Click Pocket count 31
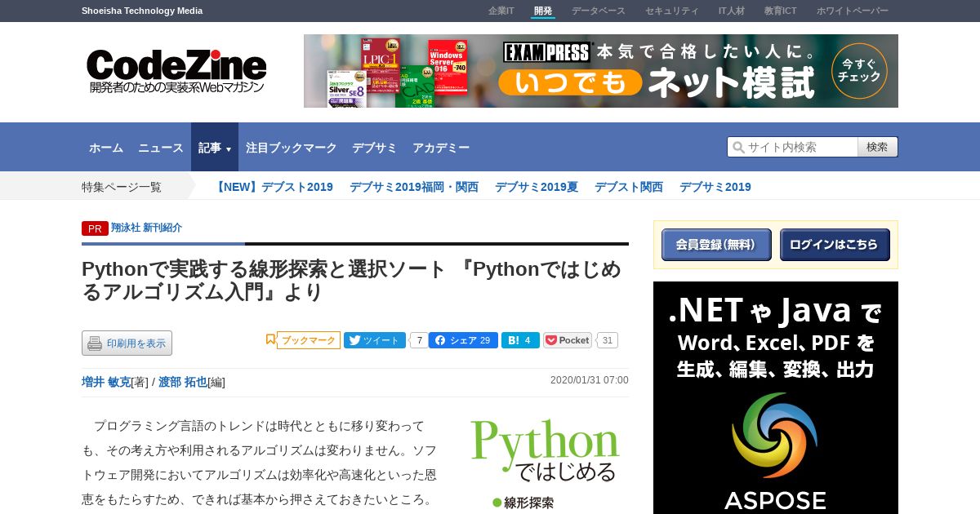The image size is (980, 514). 607,340
